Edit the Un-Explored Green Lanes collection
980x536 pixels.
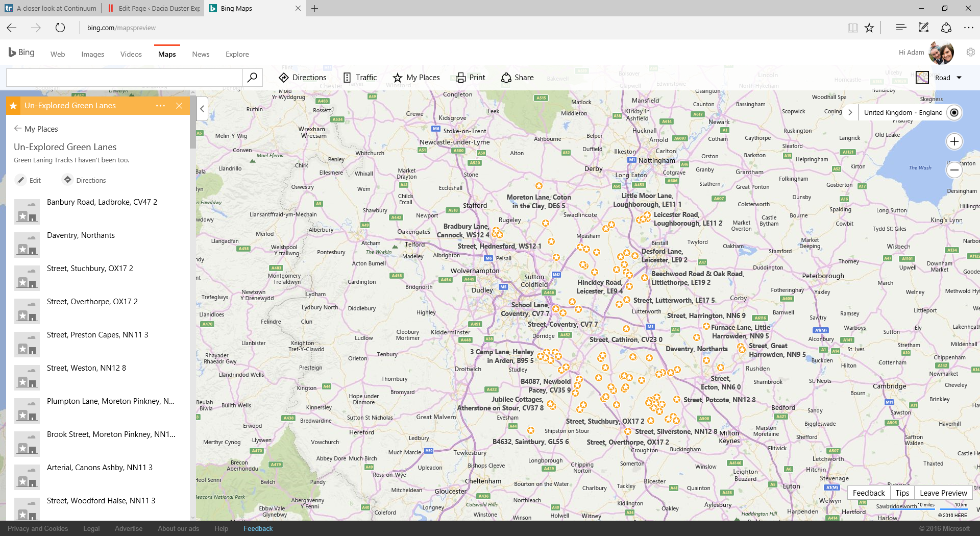pos(29,180)
